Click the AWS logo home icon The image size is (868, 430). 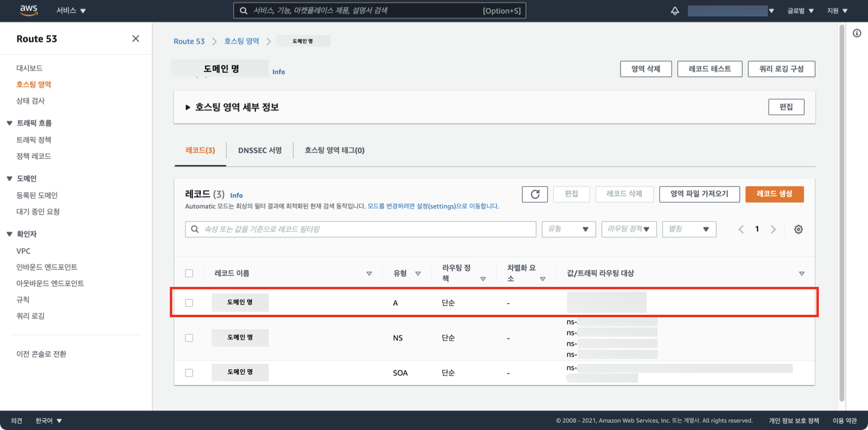(x=29, y=10)
